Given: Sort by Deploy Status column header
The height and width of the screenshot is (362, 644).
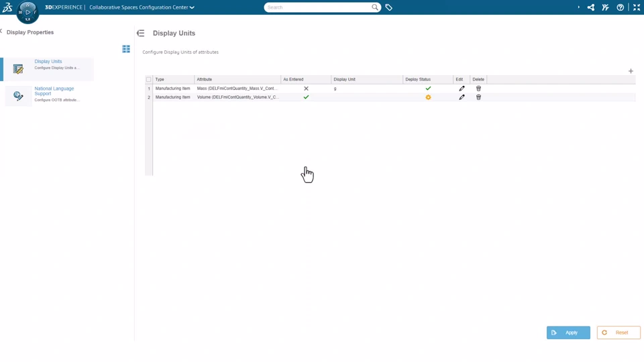Looking at the screenshot, I should (x=428, y=79).
